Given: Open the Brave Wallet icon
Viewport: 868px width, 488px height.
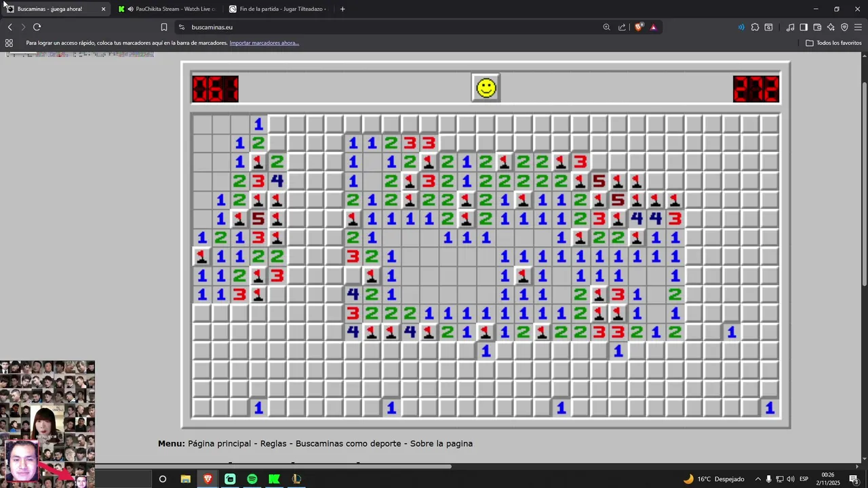Looking at the screenshot, I should (817, 27).
